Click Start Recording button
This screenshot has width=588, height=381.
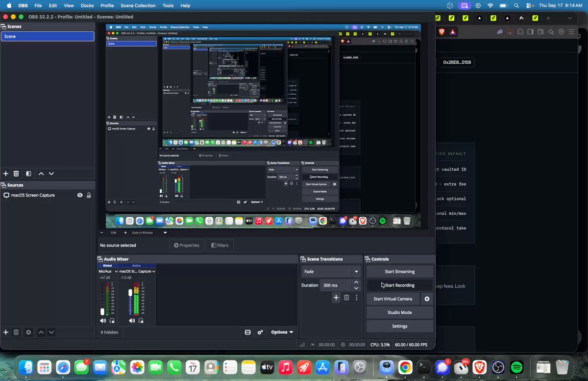[x=400, y=285]
